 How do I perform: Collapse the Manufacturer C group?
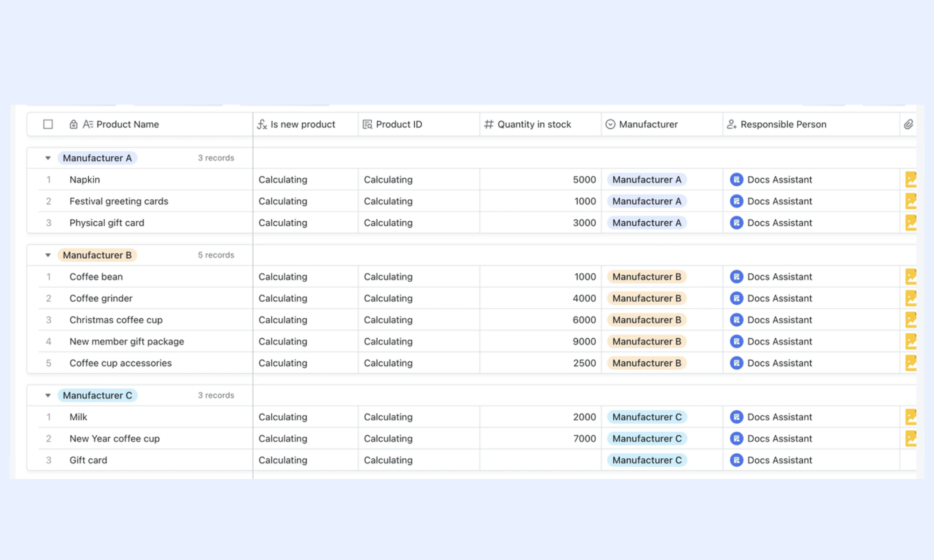(x=48, y=396)
